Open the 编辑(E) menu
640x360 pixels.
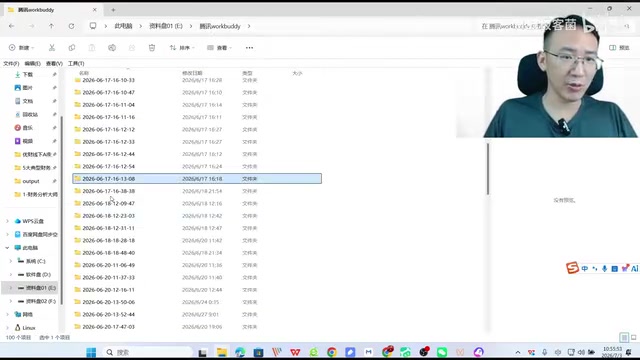point(32,63)
